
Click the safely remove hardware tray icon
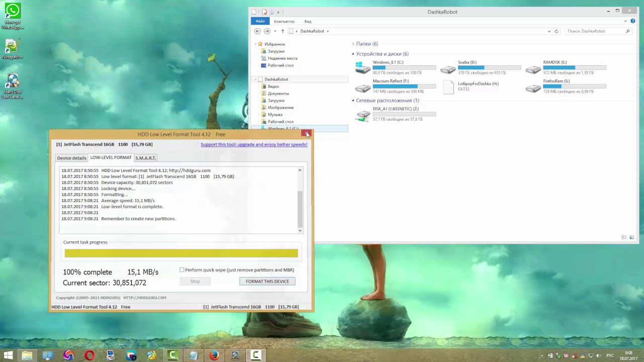point(558,355)
